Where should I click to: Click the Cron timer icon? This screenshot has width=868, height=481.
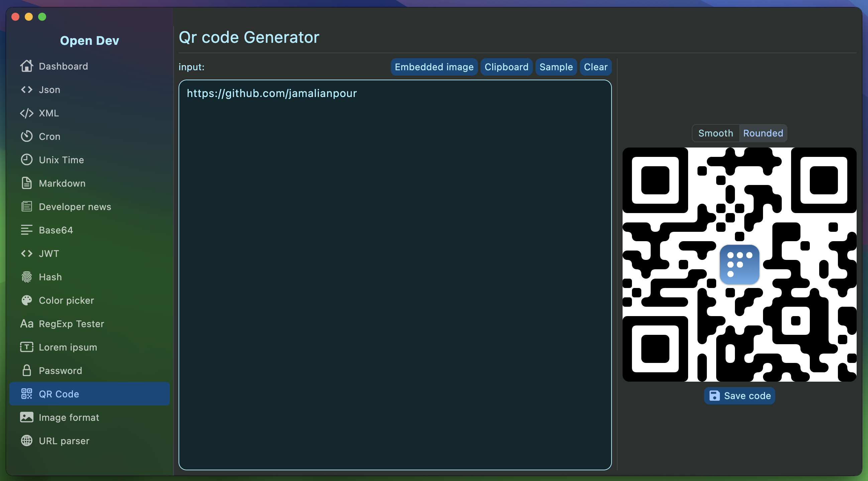tap(27, 136)
